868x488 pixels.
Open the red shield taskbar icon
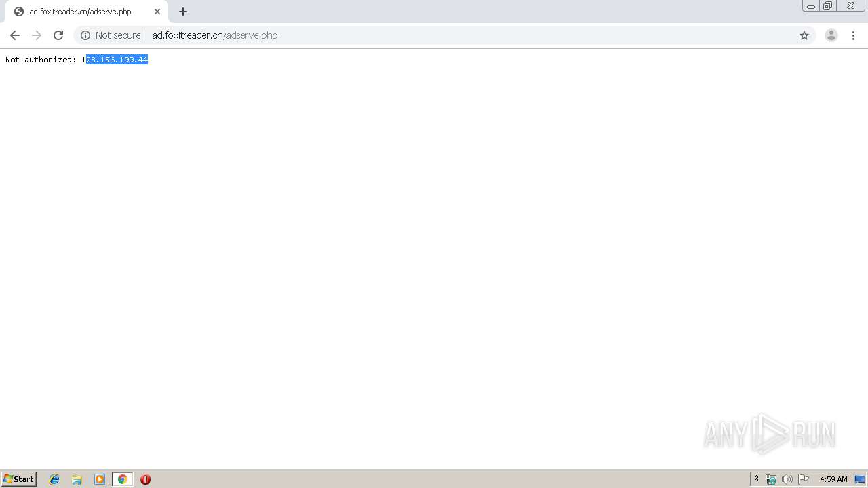pyautogui.click(x=145, y=479)
